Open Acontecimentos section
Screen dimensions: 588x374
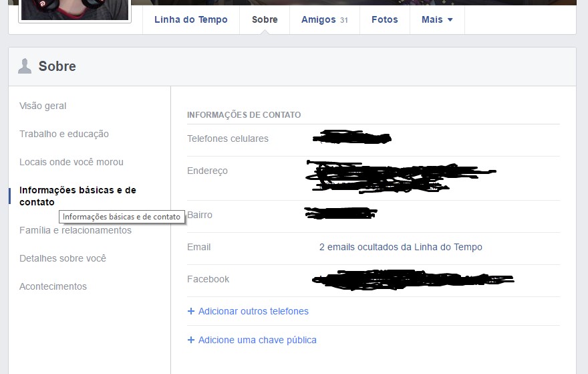tap(53, 286)
